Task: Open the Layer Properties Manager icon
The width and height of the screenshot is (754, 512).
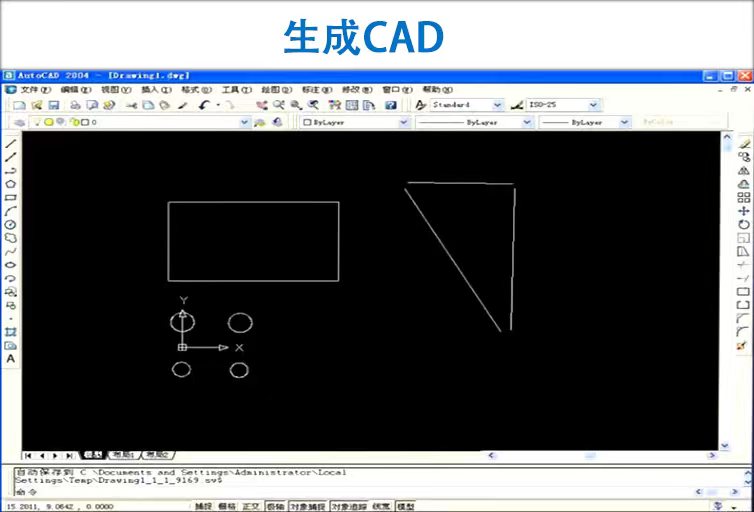Action: pyautogui.click(x=19, y=123)
